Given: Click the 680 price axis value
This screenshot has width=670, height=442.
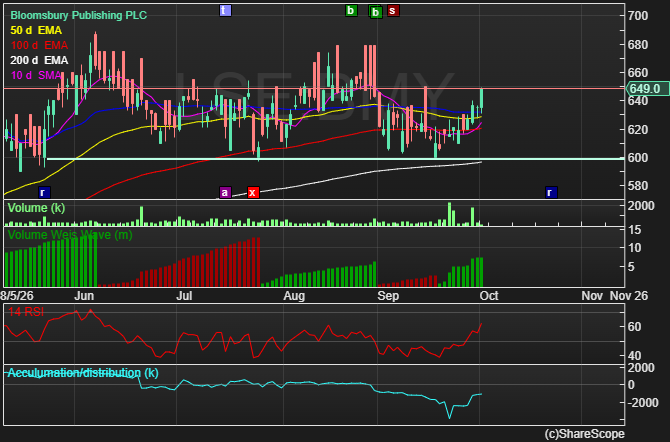Looking at the screenshot, I should pos(638,44).
